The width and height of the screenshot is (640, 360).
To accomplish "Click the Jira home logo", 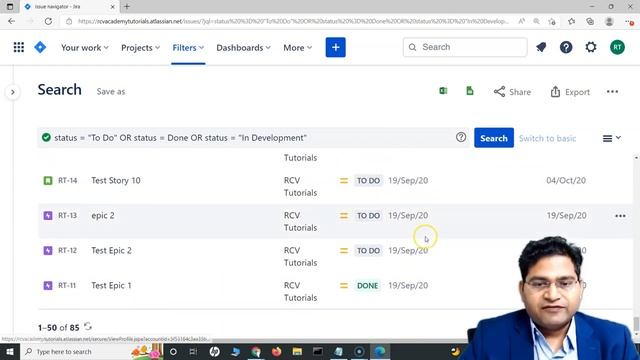I will tap(40, 47).
